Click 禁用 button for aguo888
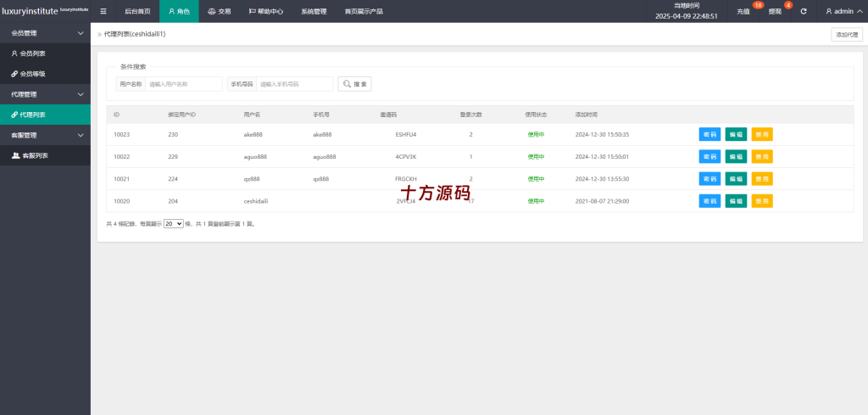The image size is (868, 415). [x=762, y=157]
